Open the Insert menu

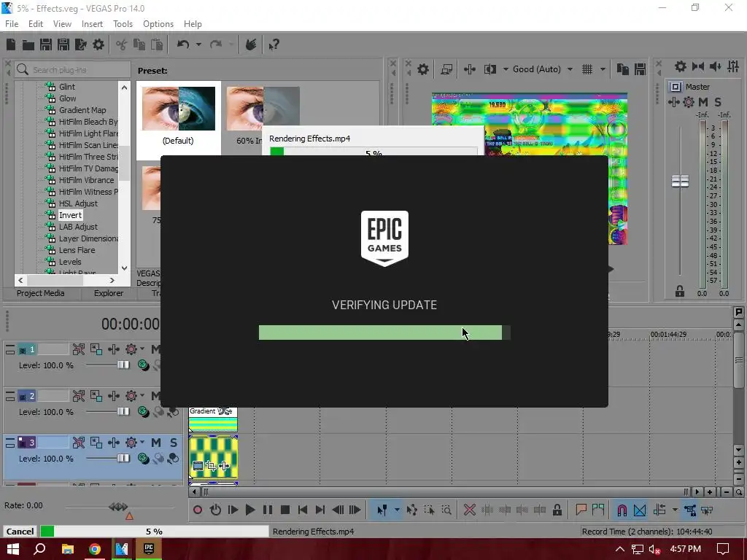coord(92,24)
